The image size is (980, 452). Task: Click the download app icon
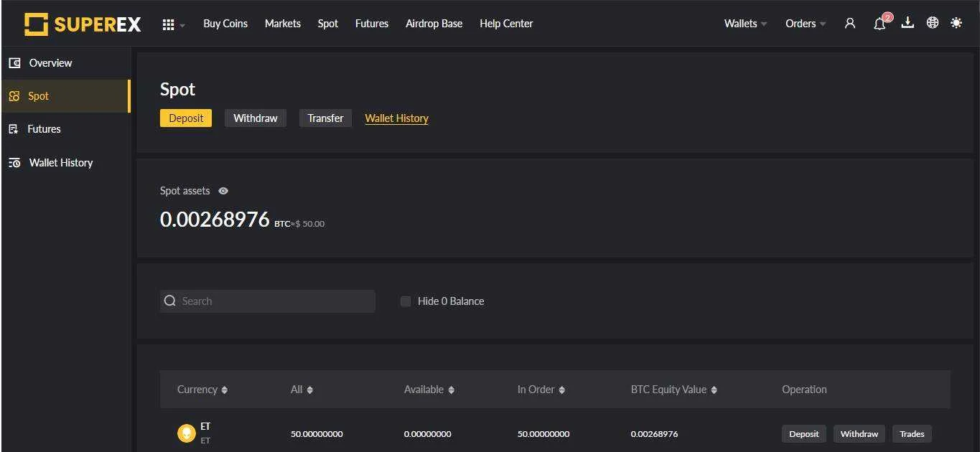(x=907, y=23)
